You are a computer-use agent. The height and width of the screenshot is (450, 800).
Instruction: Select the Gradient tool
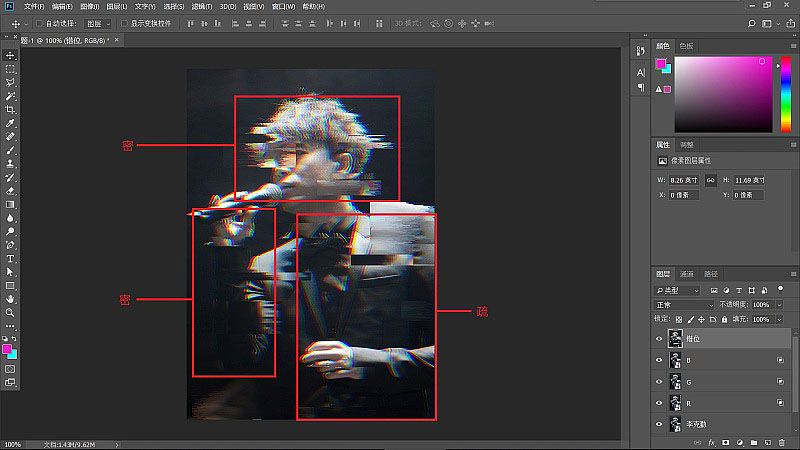coord(10,205)
